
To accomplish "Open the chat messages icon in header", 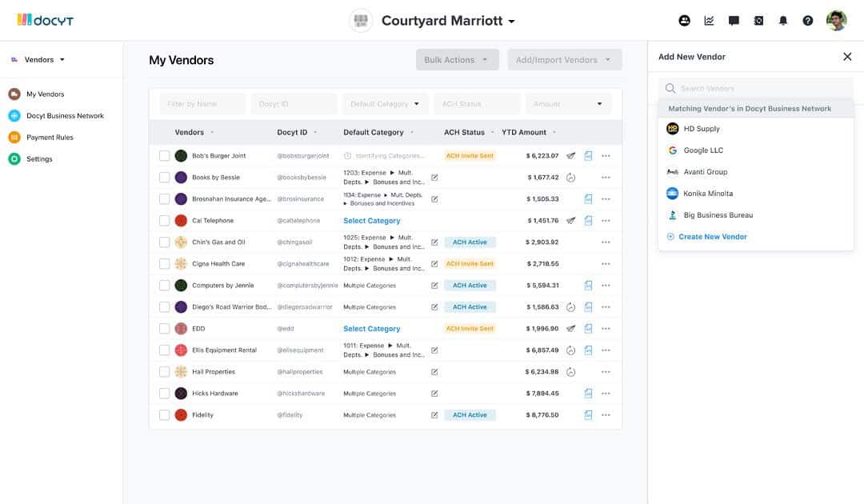I will coord(734,21).
